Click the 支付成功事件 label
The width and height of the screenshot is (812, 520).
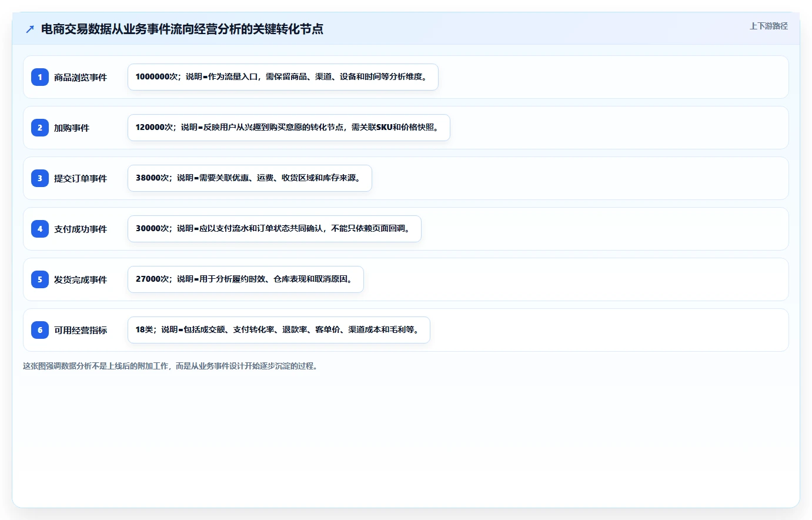pyautogui.click(x=81, y=229)
